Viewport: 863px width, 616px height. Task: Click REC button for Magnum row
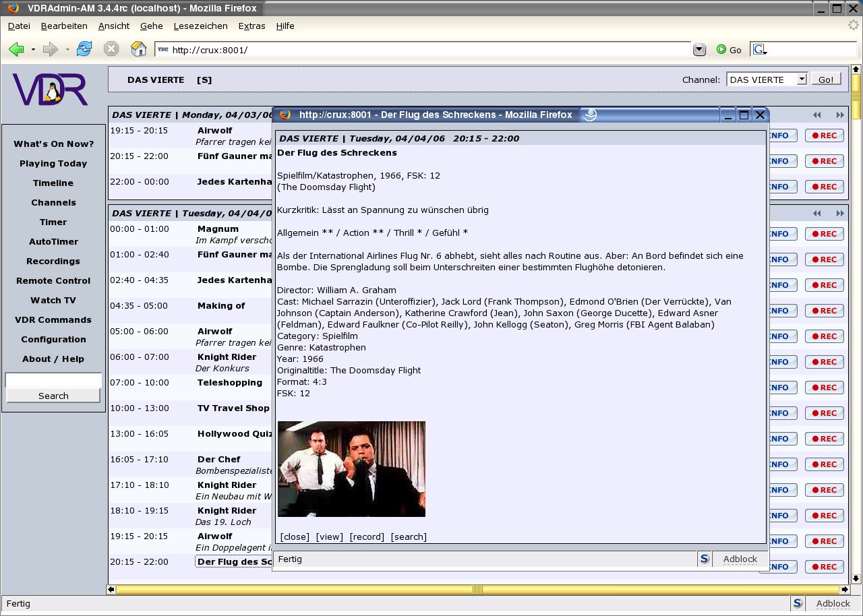click(x=824, y=234)
